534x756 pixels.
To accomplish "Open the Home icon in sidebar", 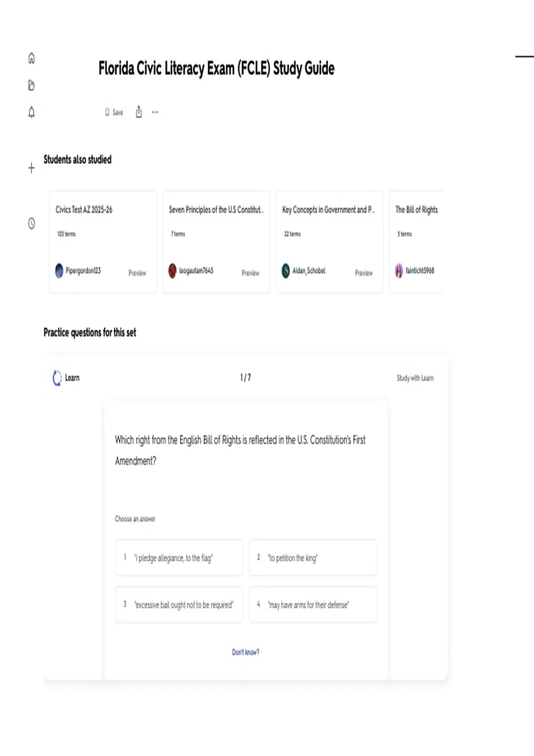I will coord(32,58).
